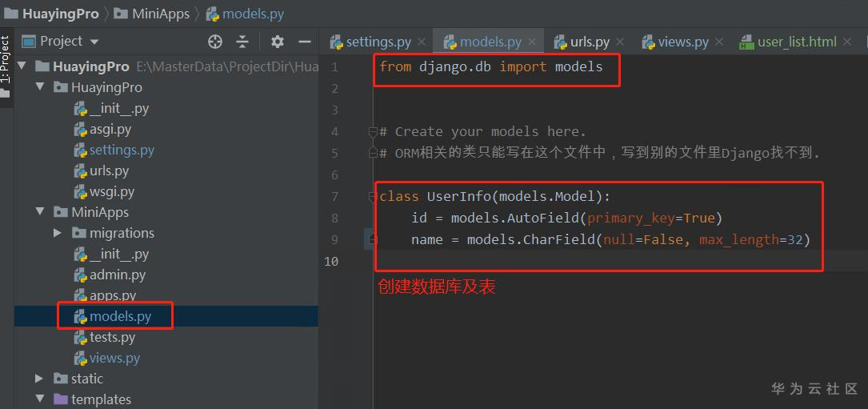Click HuayingPro in the breadcrumb bar
868x409 pixels.
(x=61, y=14)
